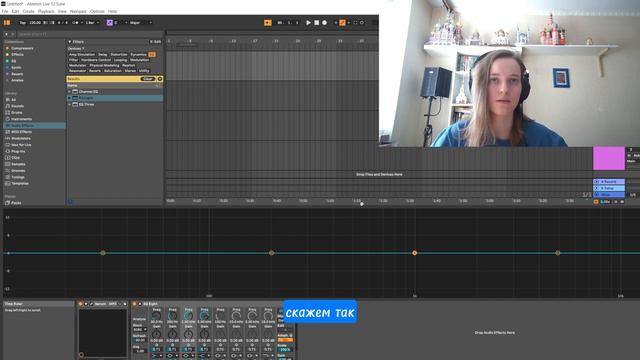Open the 1 Bar quantization dropdown
This screenshot has height=360, width=640.
pos(92,22)
